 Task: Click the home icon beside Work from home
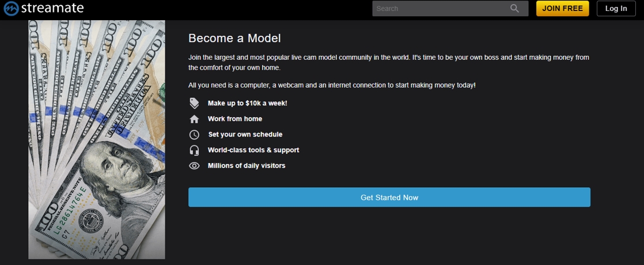tap(194, 119)
